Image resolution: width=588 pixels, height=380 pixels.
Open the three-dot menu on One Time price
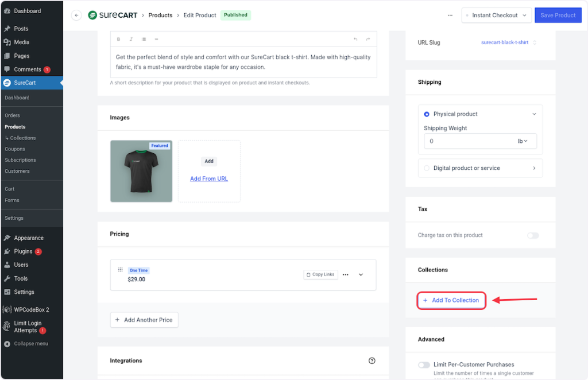(x=346, y=275)
